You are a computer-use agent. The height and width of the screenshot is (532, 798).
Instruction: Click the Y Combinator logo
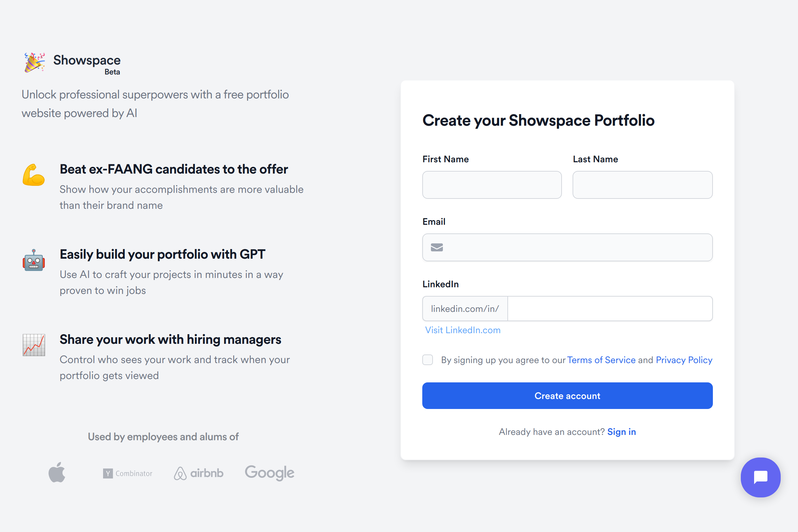pos(128,473)
